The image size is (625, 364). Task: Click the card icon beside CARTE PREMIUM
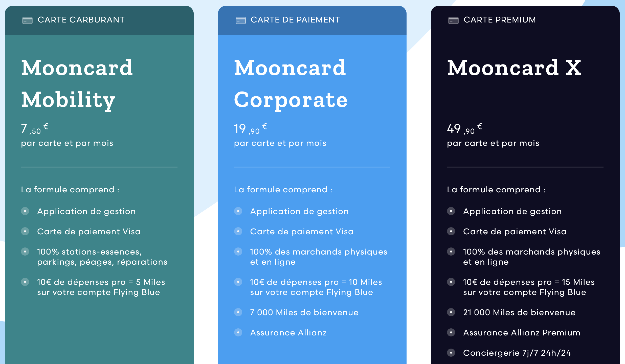point(453,20)
